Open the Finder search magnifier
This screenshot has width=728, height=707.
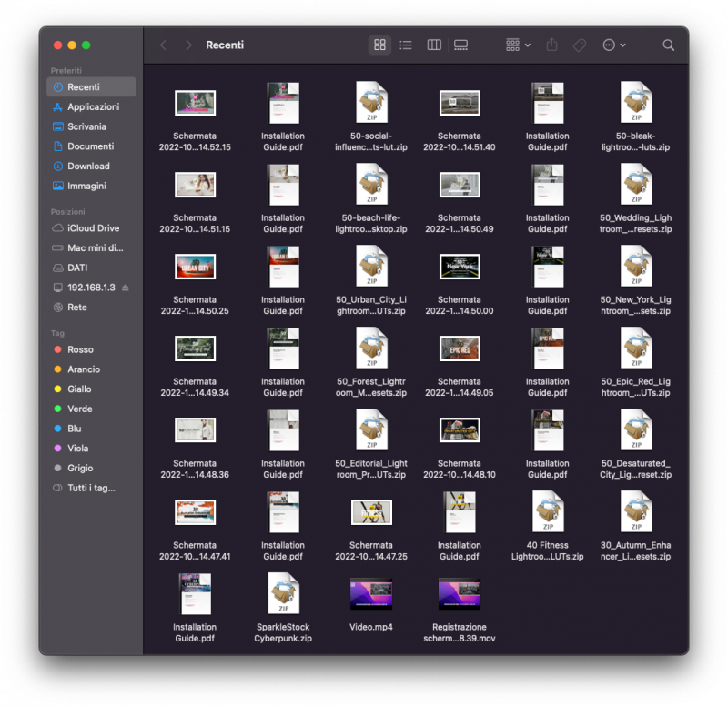coord(668,45)
